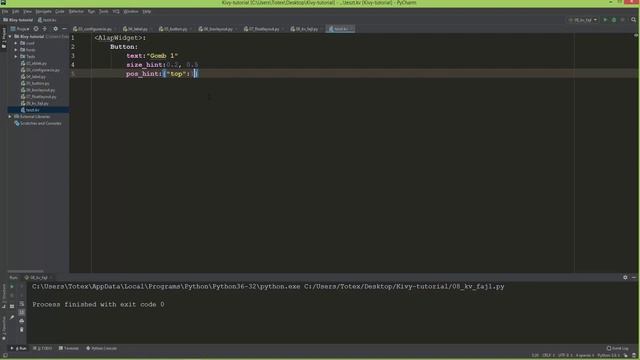
Task: Click the project panel horizontal scrollbar
Action: [25, 271]
